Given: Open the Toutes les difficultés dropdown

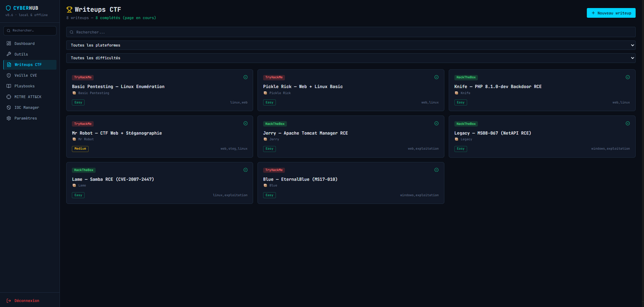Looking at the screenshot, I should click(x=351, y=59).
